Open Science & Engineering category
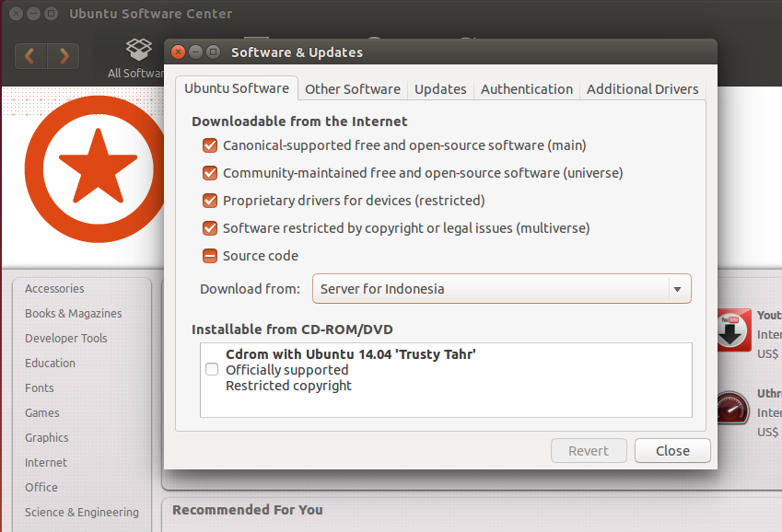 coord(82,512)
